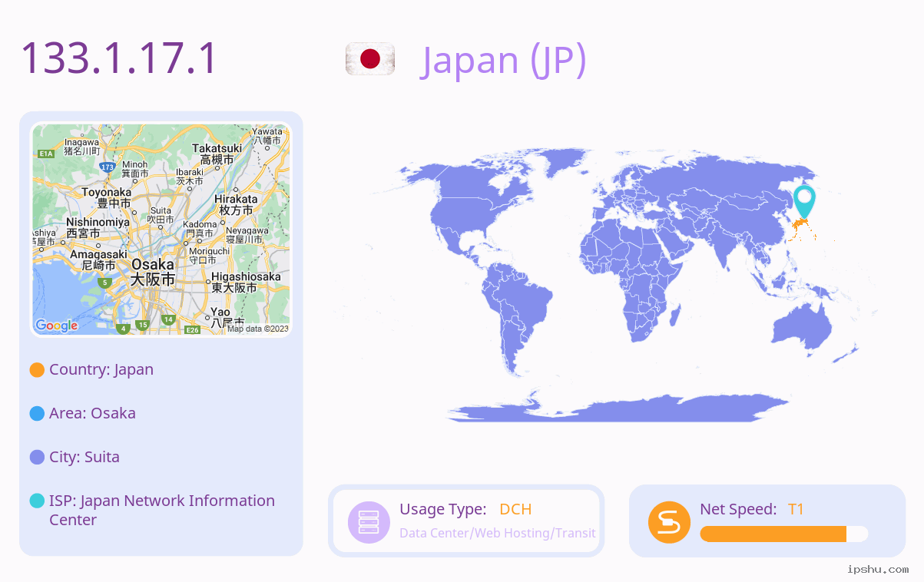
Task: Click the Toyonaka label on map
Action: pyautogui.click(x=106, y=197)
